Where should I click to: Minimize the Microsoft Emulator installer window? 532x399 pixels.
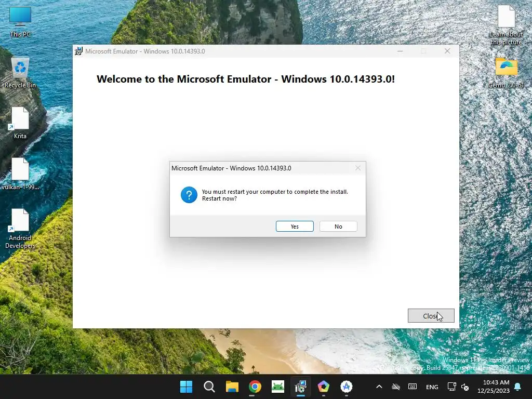click(400, 51)
